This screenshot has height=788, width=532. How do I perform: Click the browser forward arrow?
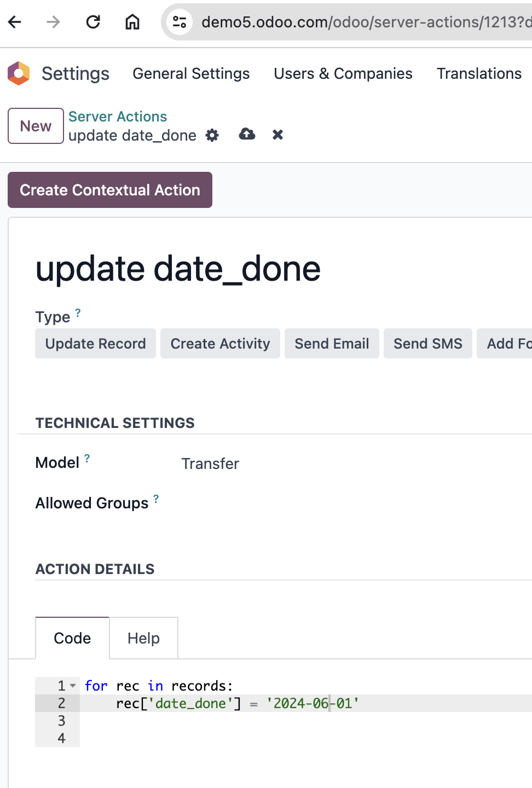tap(53, 22)
